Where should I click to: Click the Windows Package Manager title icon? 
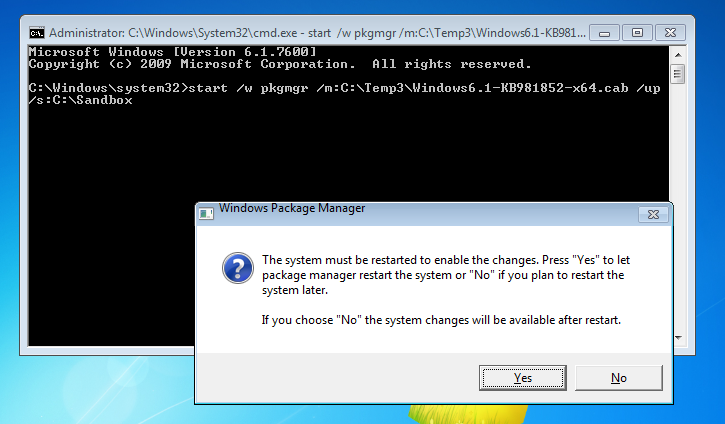[x=206, y=213]
